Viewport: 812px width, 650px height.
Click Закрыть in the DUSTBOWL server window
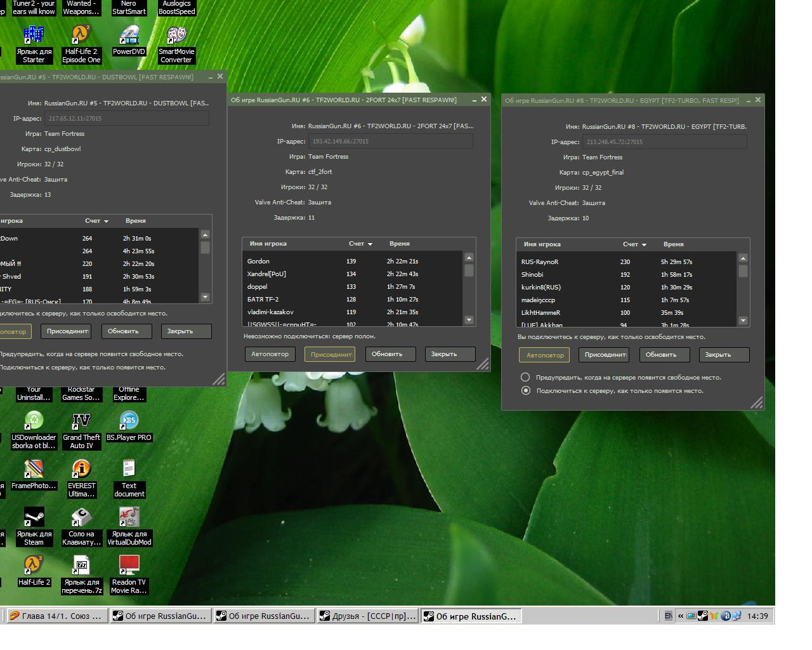pos(185,331)
